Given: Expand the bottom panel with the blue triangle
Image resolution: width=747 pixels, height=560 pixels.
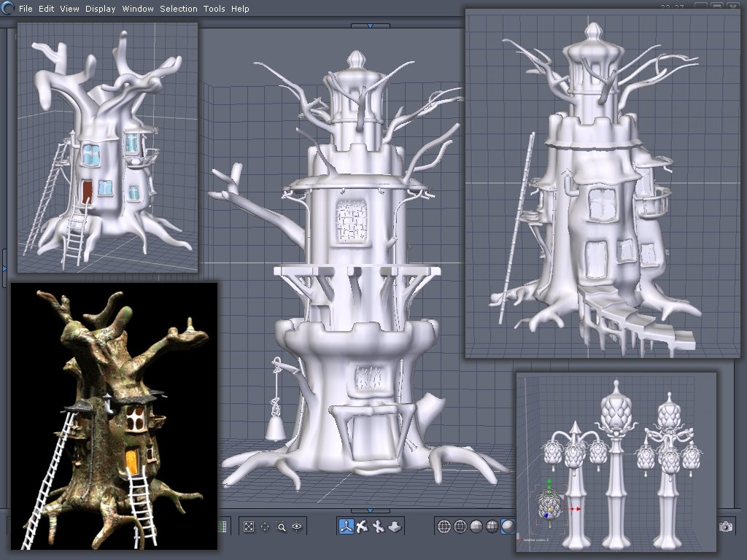Looking at the screenshot, I should coord(370,510).
